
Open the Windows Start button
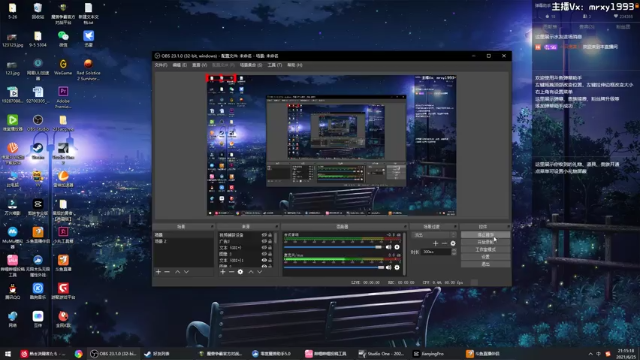8,354
